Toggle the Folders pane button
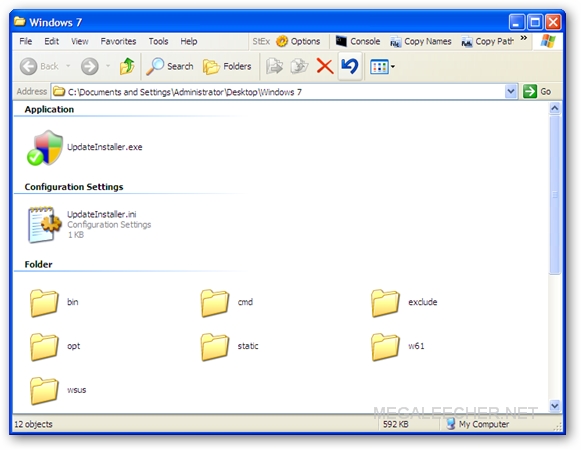Screen dimensions: 581x450 (227, 66)
